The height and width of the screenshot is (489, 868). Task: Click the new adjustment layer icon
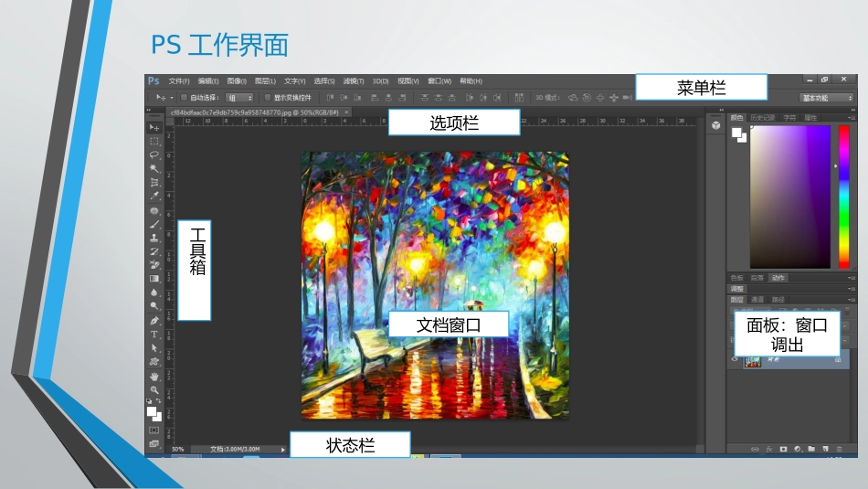(798, 449)
